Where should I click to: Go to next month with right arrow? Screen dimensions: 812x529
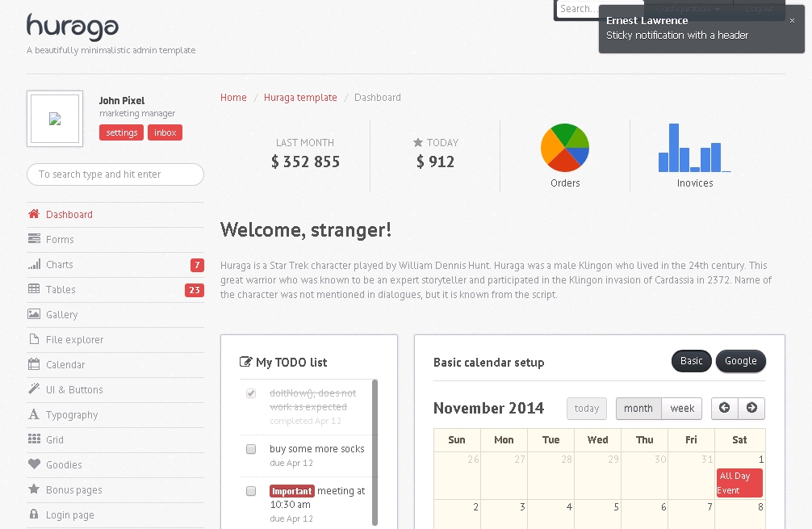coord(751,408)
